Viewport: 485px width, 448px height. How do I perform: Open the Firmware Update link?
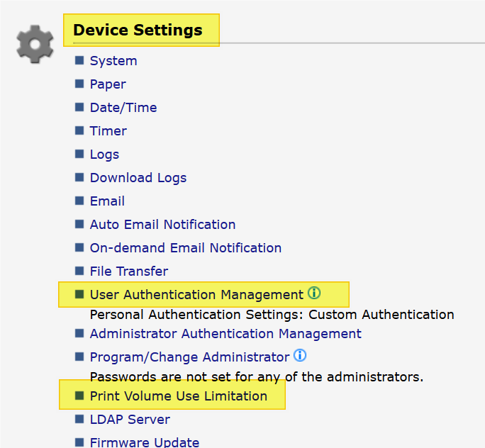tap(145, 442)
